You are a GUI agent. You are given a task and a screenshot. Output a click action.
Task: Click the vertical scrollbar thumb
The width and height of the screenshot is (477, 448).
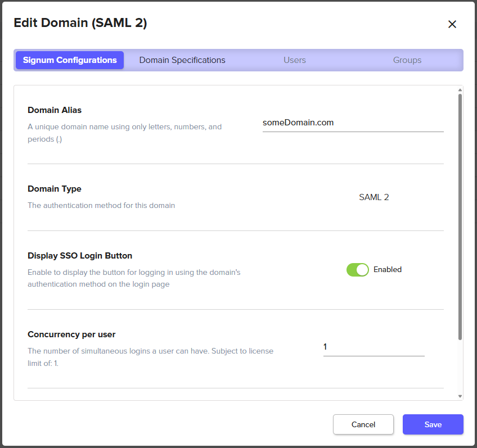pyautogui.click(x=460, y=216)
